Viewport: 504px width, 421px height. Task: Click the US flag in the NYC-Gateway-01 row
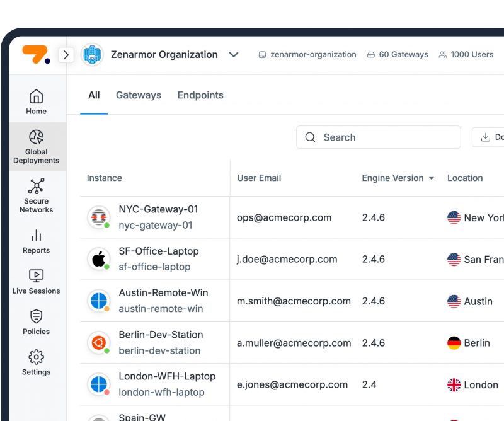click(x=454, y=217)
